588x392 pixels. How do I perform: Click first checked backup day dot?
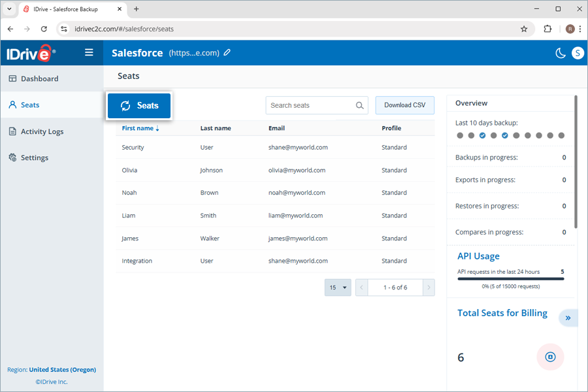click(482, 135)
